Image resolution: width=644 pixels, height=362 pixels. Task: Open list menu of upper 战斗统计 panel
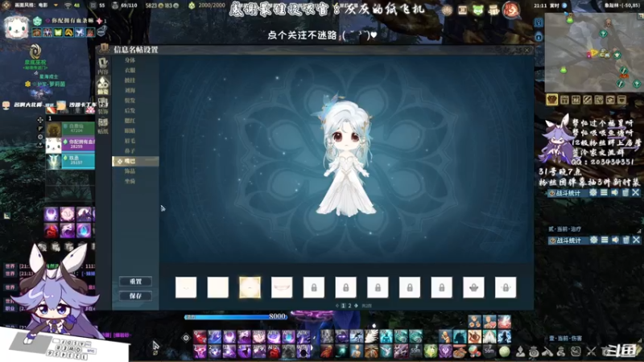[604, 192]
